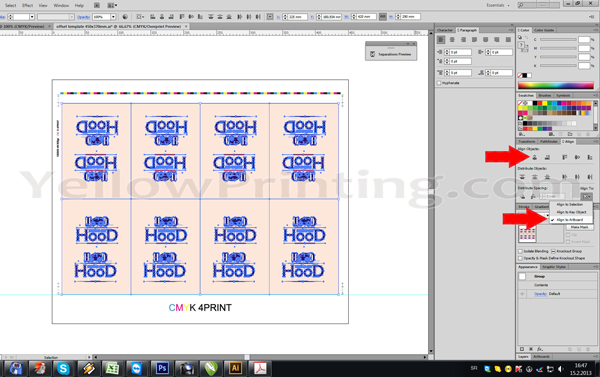Pick a color from the CMYK spectrum bar
Viewport: 600px width, 377px height.
coord(556,85)
